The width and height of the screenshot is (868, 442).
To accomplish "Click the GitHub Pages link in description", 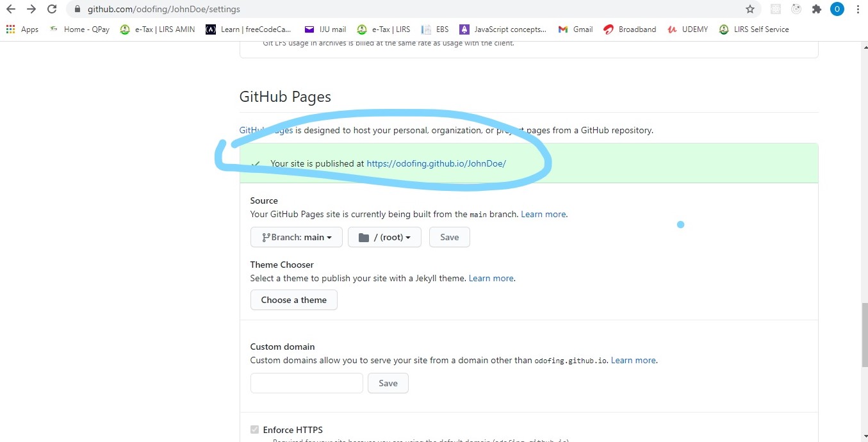I will click(x=266, y=130).
